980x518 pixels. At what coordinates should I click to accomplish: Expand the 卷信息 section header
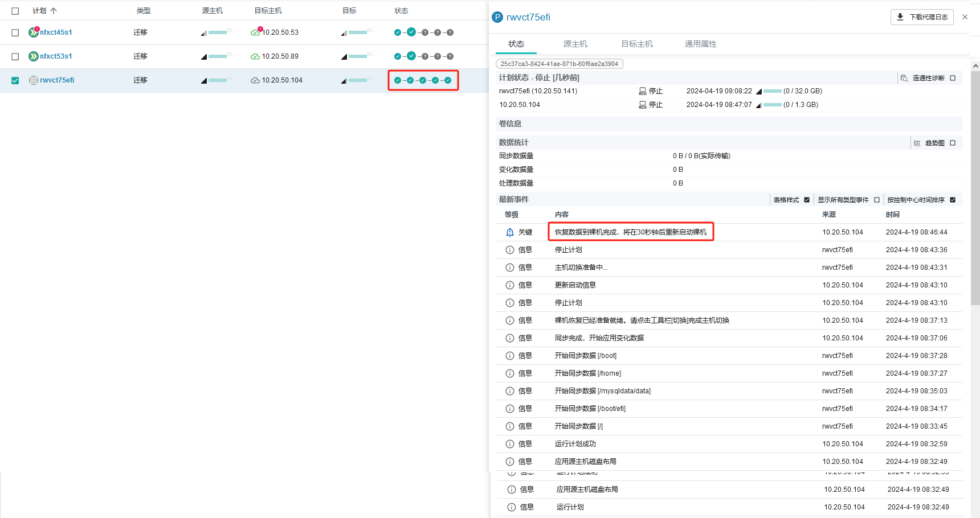point(510,124)
